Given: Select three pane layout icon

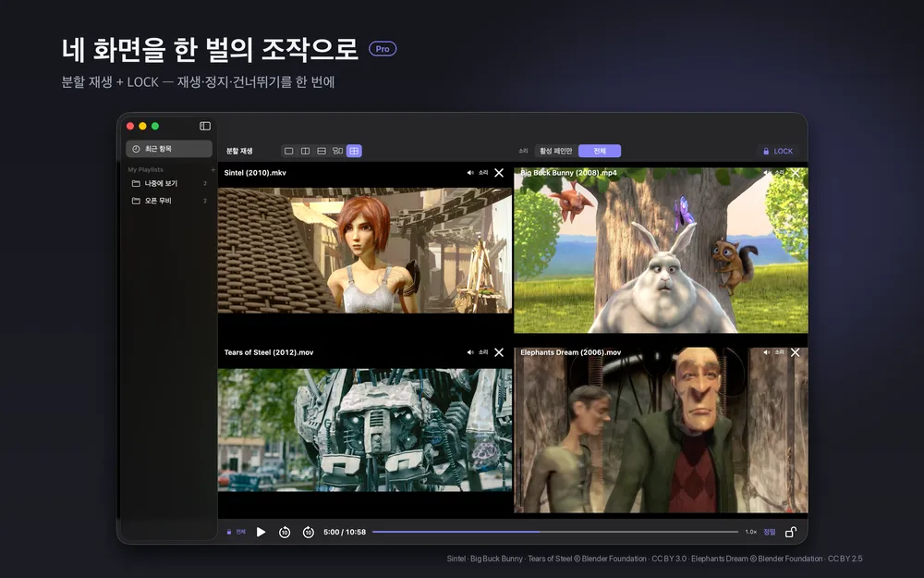Looking at the screenshot, I should (x=337, y=151).
